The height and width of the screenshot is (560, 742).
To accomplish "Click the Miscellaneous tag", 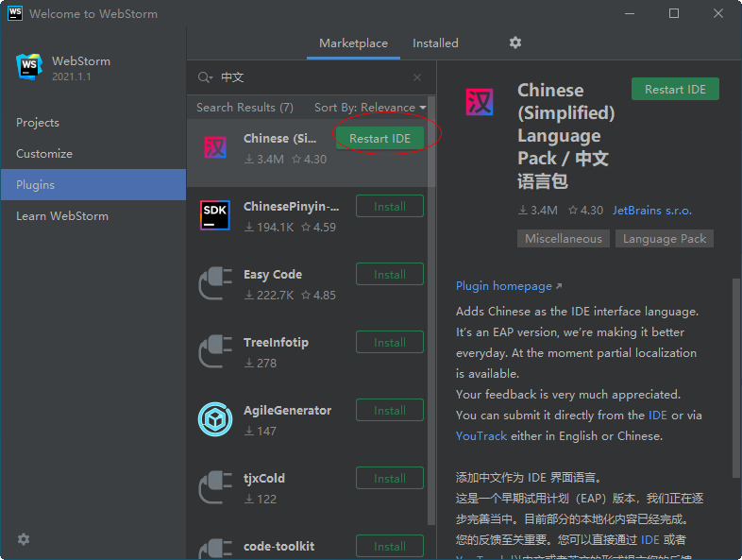I will [x=564, y=239].
